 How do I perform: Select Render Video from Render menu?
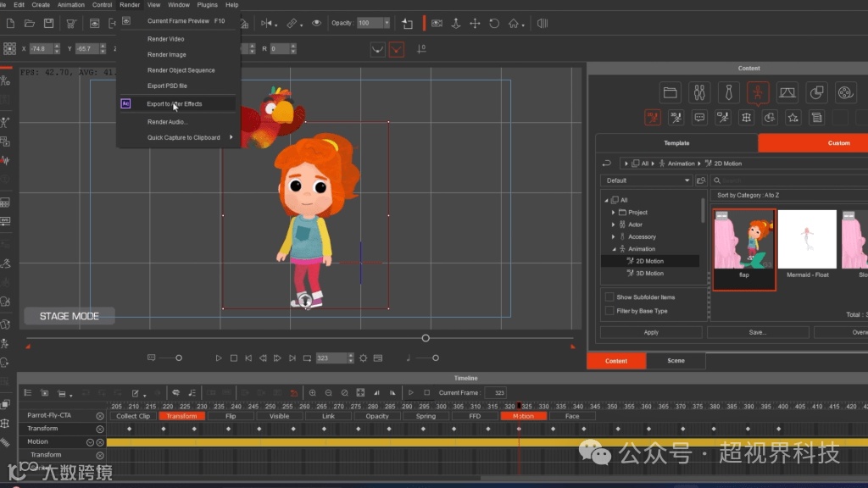point(166,39)
